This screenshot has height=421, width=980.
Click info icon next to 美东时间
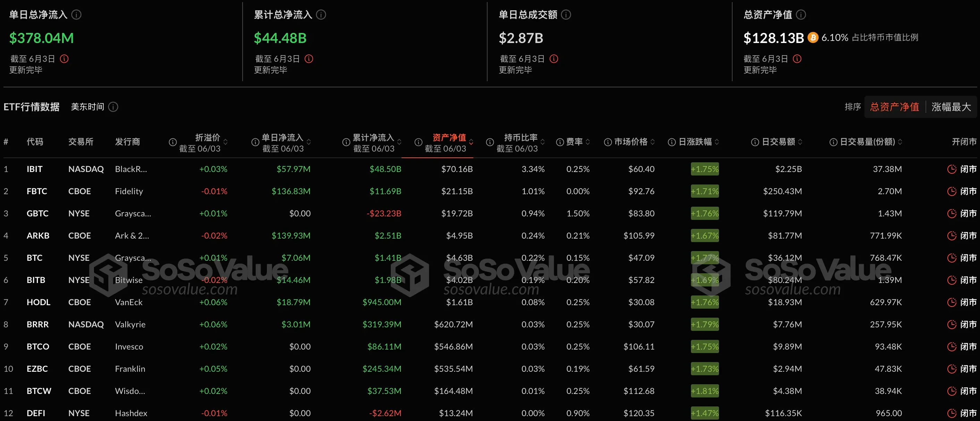(113, 107)
